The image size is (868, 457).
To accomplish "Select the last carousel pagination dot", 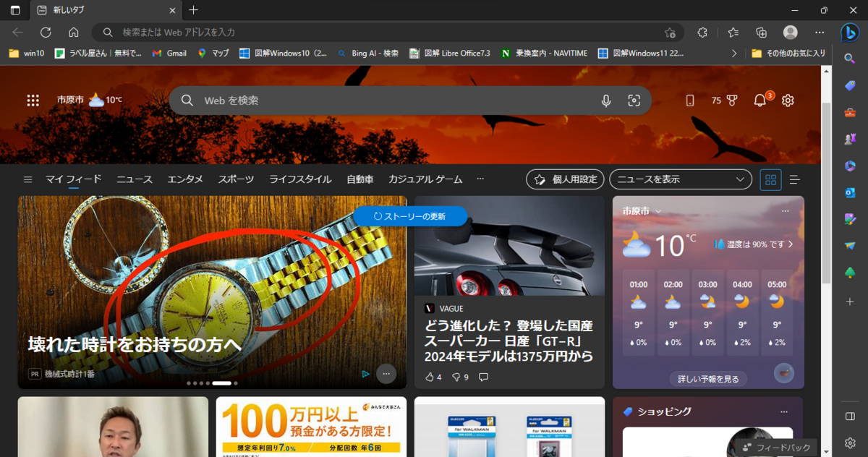I will coord(235,383).
